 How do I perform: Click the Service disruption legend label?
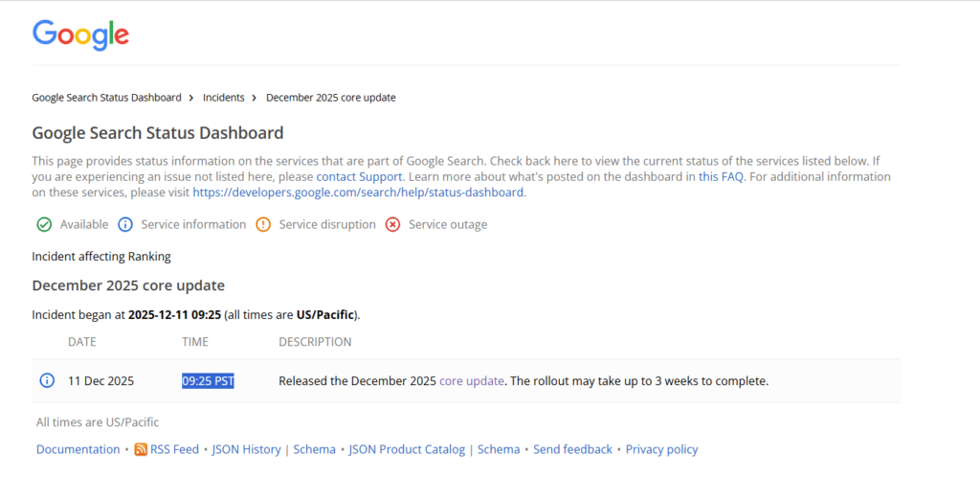click(x=327, y=224)
